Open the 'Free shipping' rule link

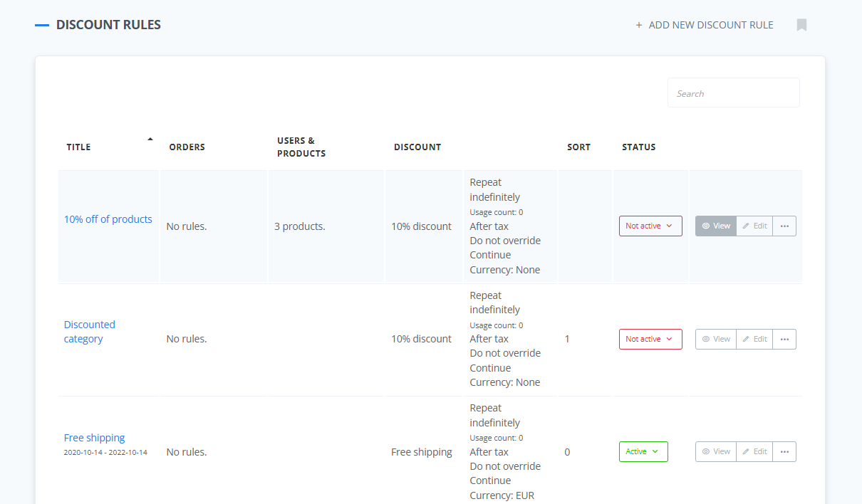click(x=94, y=438)
